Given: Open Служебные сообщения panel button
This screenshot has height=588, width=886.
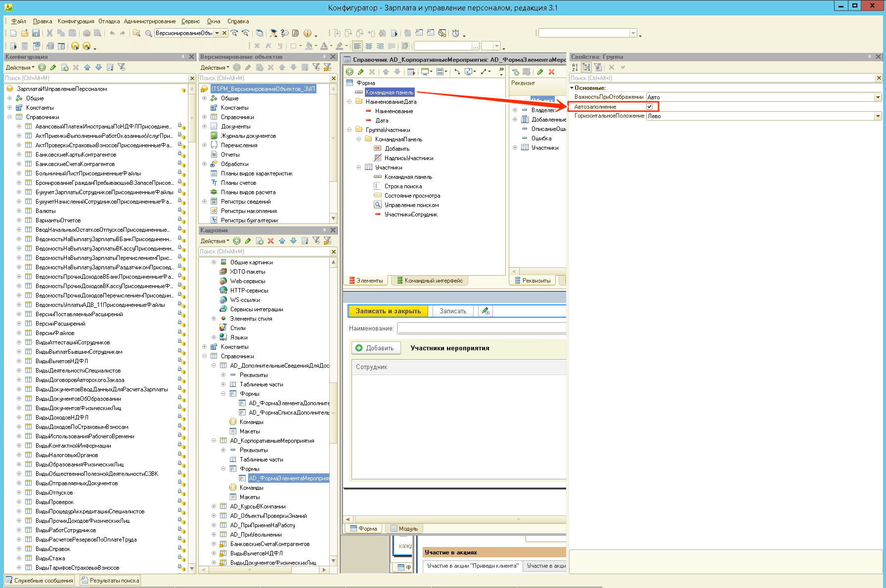Looking at the screenshot, I should point(40,581).
